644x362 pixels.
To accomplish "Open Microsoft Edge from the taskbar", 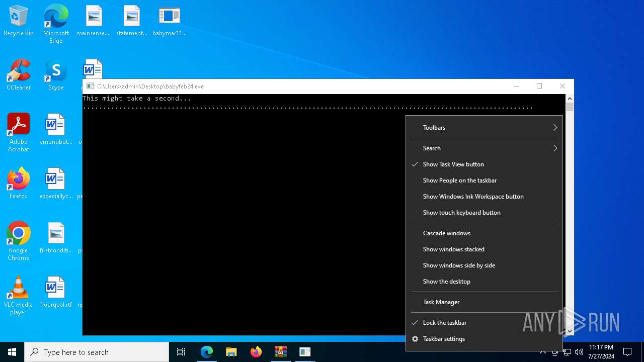I will coord(207,352).
